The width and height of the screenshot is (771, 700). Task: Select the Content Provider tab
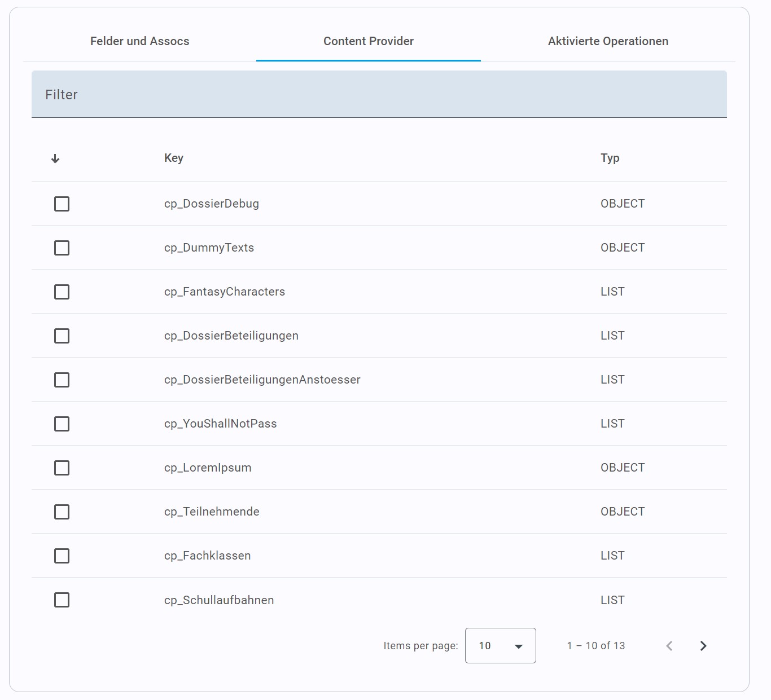(369, 41)
